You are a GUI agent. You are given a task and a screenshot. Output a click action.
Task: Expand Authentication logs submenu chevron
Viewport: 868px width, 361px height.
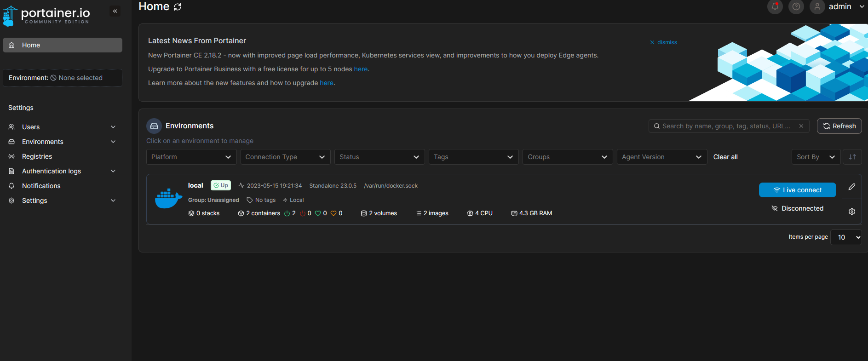click(113, 171)
